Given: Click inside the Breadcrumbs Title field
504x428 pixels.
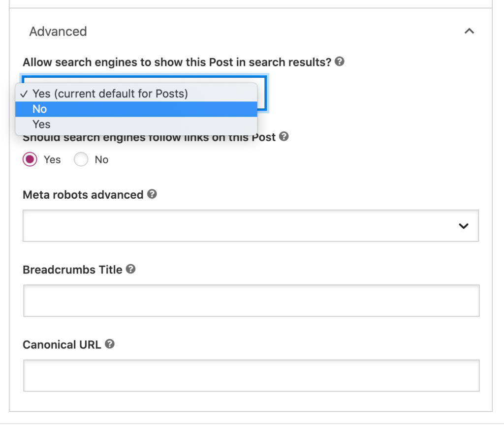Looking at the screenshot, I should click(x=251, y=301).
